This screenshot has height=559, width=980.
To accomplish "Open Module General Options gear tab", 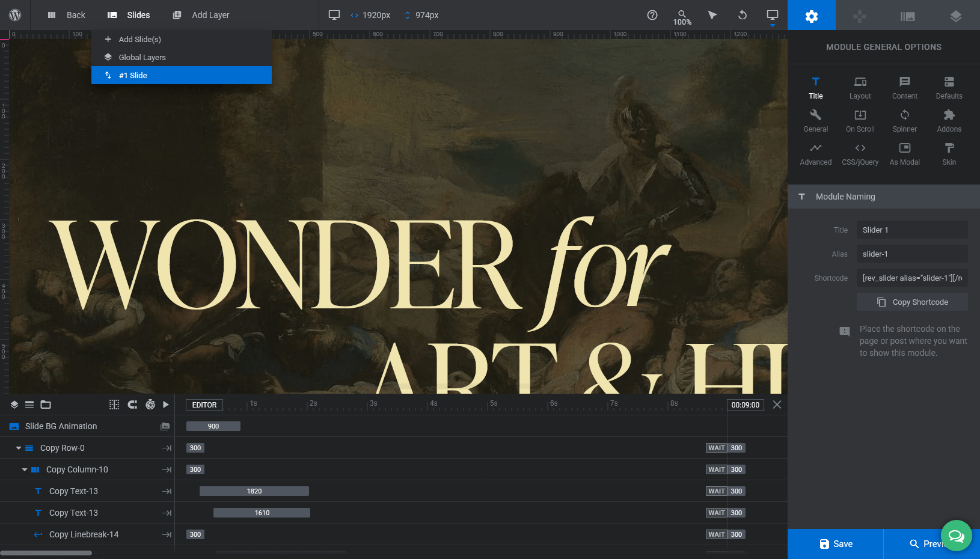I will pos(812,15).
